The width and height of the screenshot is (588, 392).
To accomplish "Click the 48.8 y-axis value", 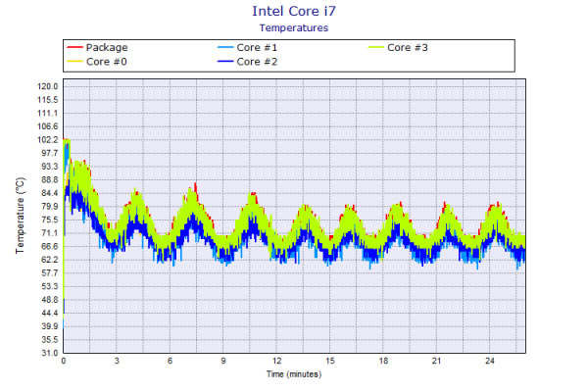I will pos(49,300).
